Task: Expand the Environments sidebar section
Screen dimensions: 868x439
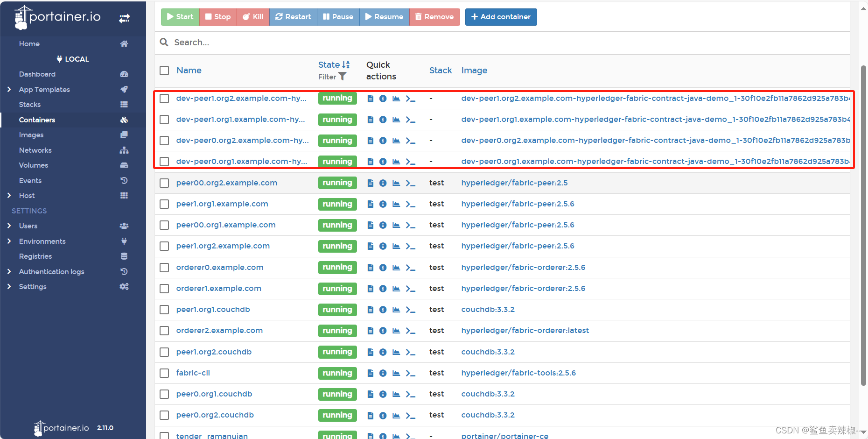Action: pyautogui.click(x=9, y=241)
